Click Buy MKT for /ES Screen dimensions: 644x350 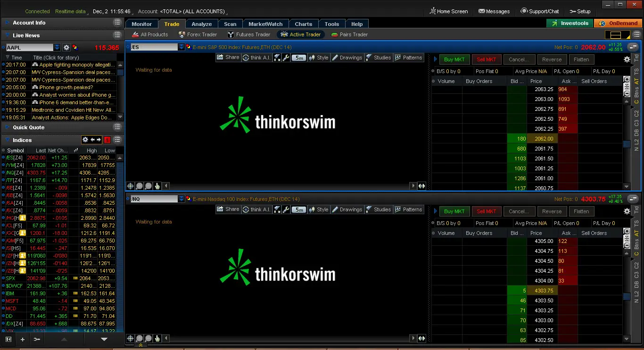point(454,59)
